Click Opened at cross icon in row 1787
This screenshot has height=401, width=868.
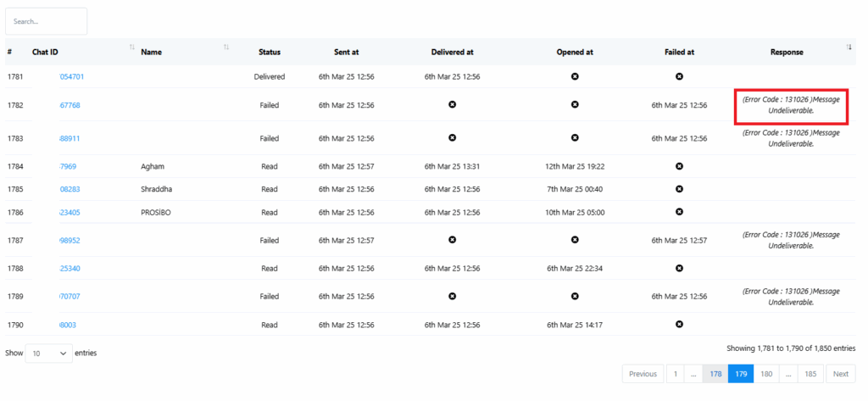[575, 240]
